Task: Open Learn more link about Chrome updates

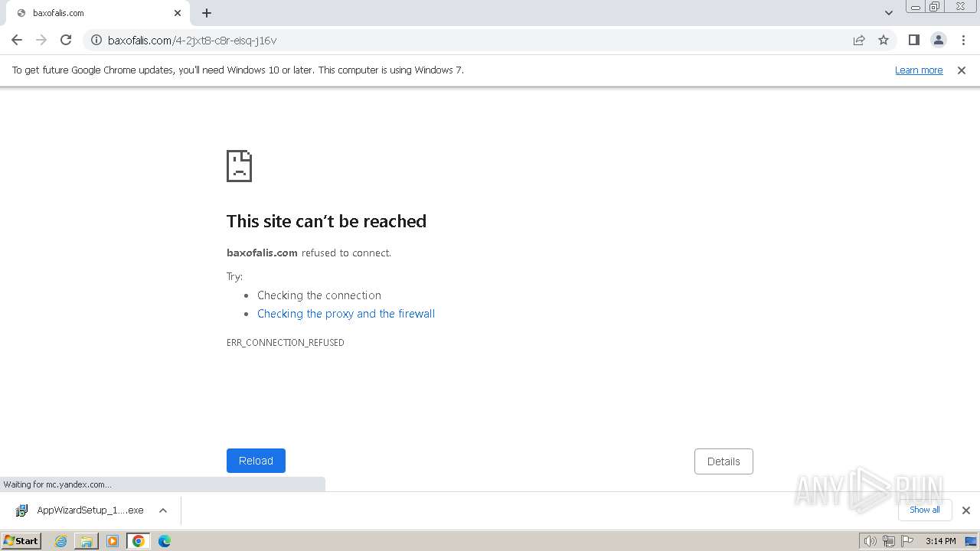Action: [919, 70]
